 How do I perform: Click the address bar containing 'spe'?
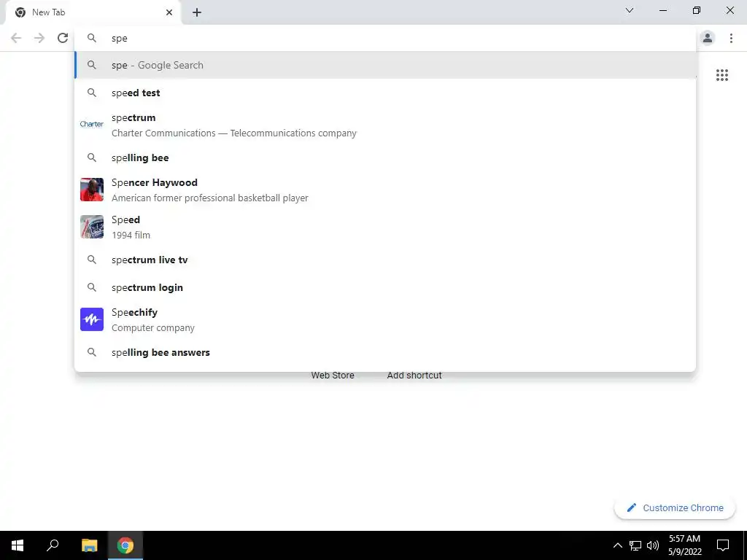click(x=385, y=38)
